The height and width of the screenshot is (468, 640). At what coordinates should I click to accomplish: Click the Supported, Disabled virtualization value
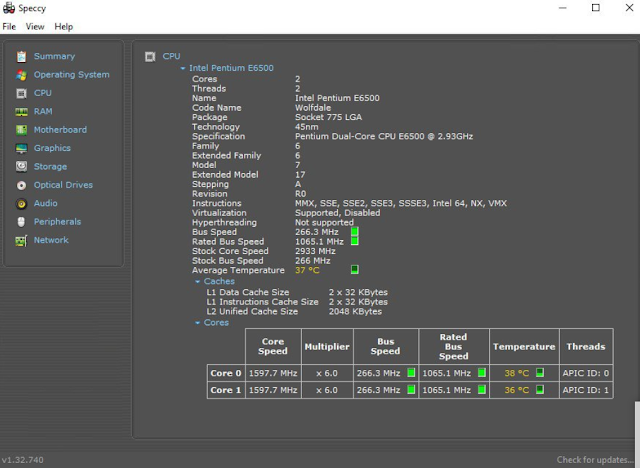[x=338, y=213]
